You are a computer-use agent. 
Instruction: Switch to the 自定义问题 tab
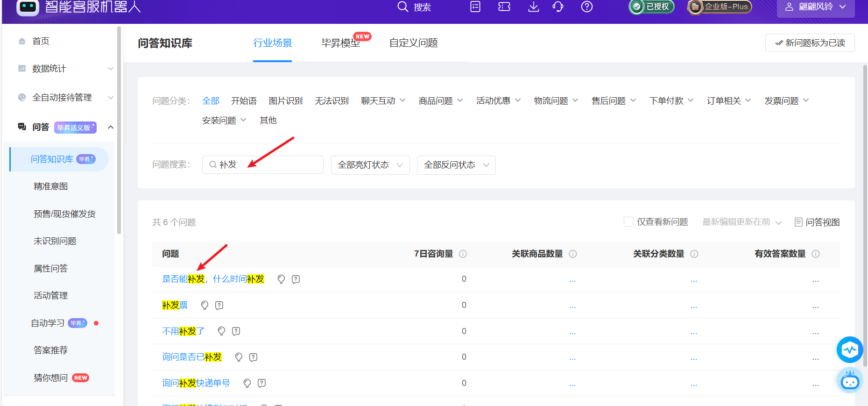coord(414,43)
